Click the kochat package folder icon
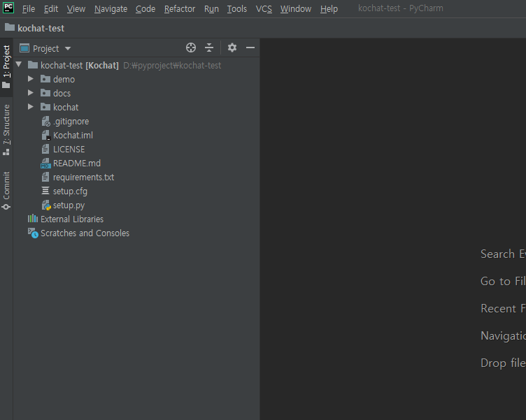Image resolution: width=526 pixels, height=420 pixels. pos(45,107)
